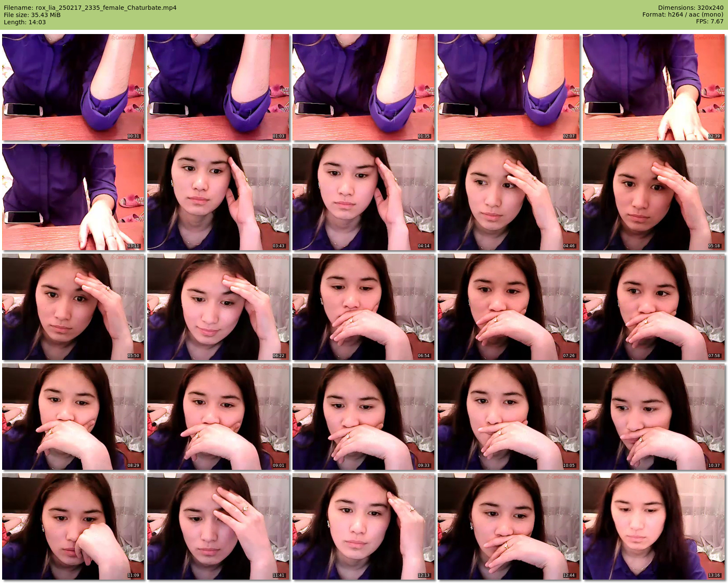Select the thumbnail timestamped 06:54
The width and height of the screenshot is (728, 583).
tap(363, 307)
